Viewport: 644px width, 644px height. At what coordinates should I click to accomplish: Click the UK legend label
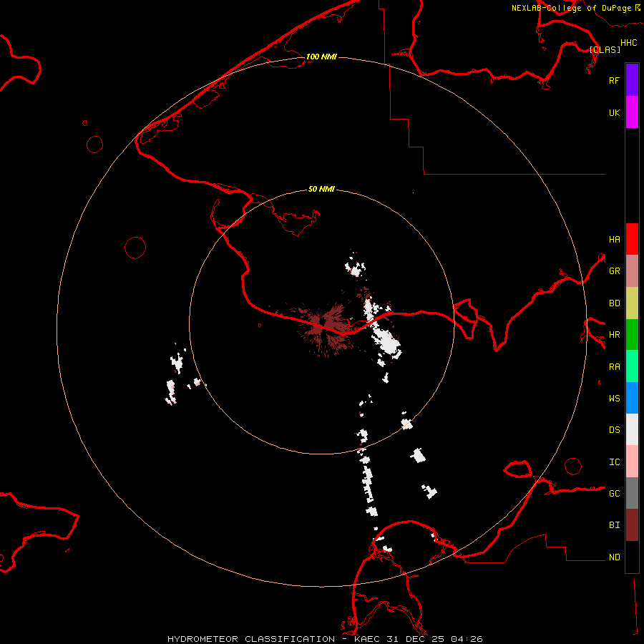click(x=614, y=112)
